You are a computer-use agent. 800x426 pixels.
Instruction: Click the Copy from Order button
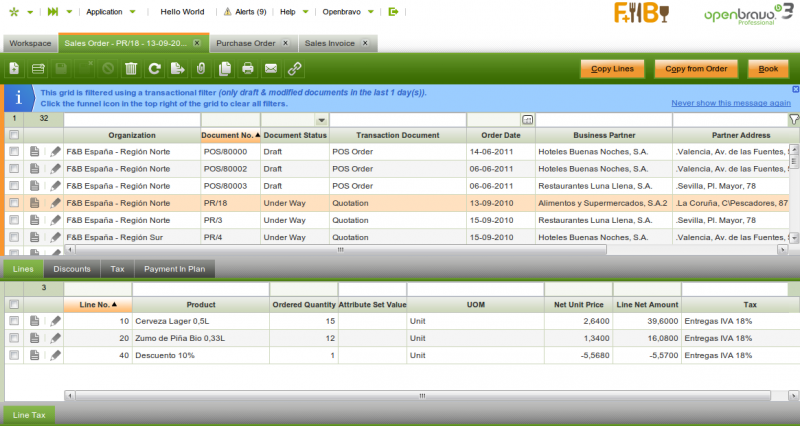[696, 69]
